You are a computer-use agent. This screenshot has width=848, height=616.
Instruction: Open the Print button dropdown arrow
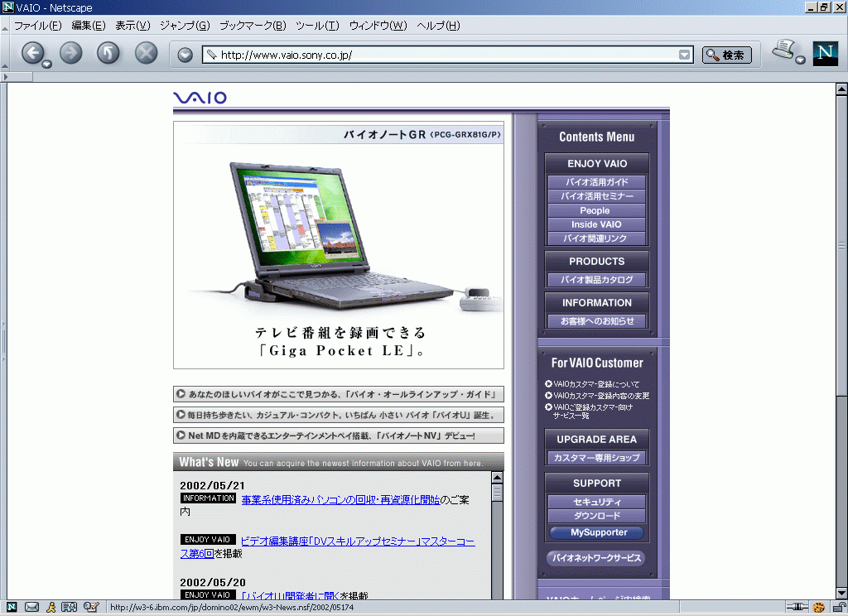click(x=801, y=60)
